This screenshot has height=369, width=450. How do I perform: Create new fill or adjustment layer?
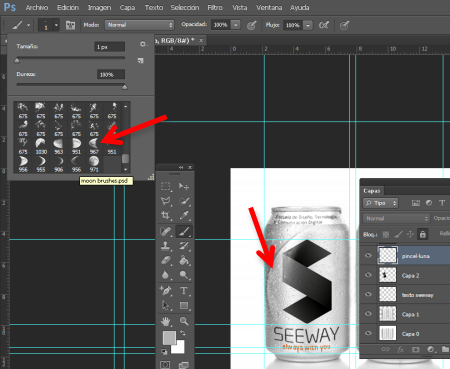click(x=430, y=349)
